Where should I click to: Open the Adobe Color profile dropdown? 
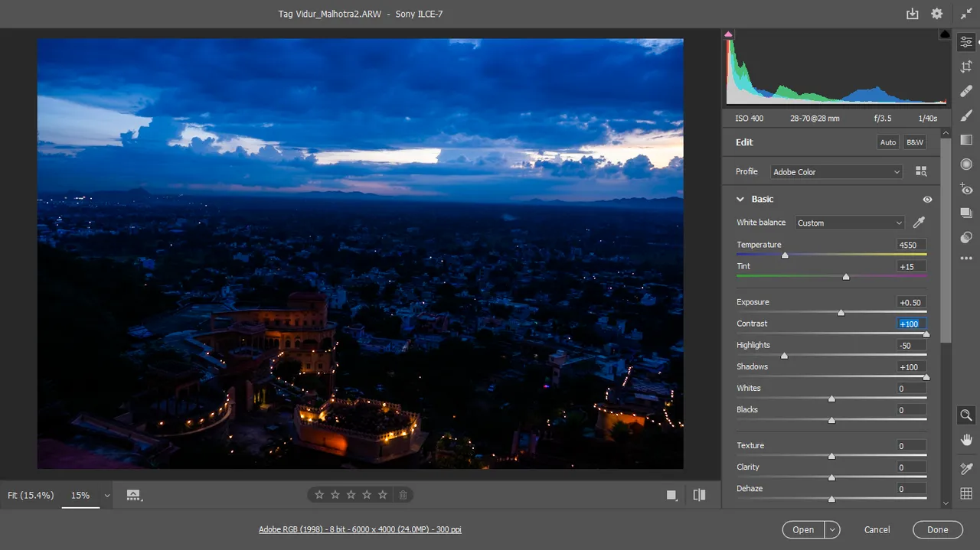point(836,172)
